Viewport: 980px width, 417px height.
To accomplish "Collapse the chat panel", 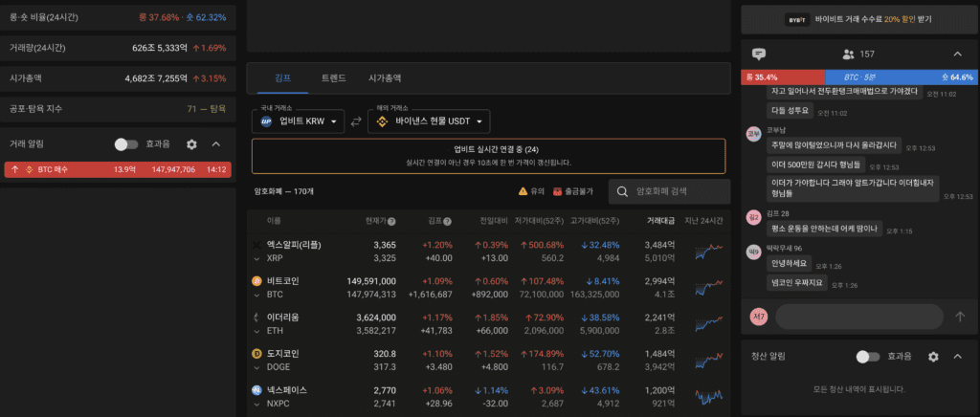I will [x=957, y=55].
